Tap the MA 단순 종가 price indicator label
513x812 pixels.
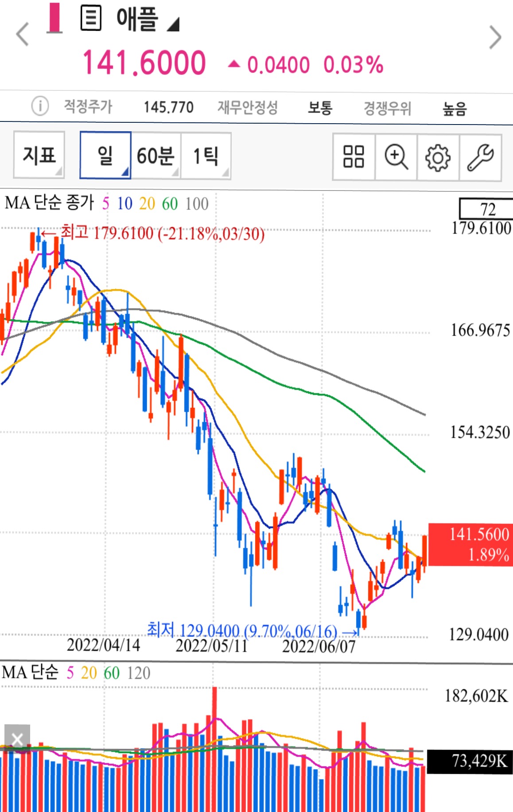click(x=49, y=203)
